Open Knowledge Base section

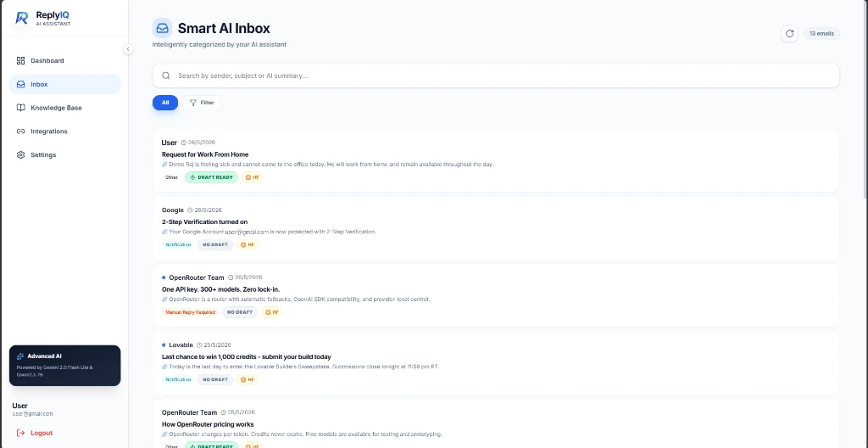[x=64, y=108]
